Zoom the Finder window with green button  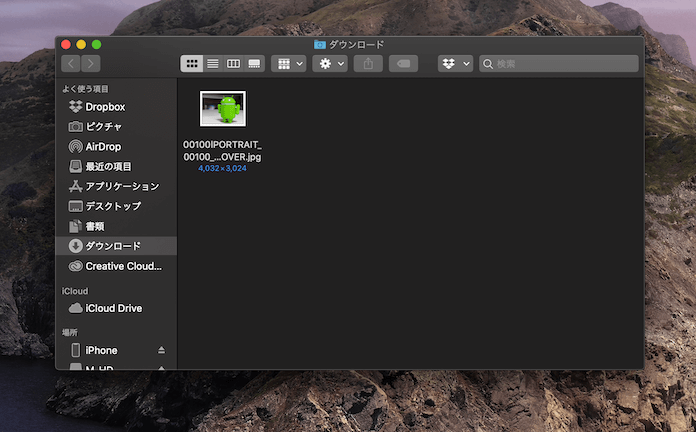click(96, 44)
